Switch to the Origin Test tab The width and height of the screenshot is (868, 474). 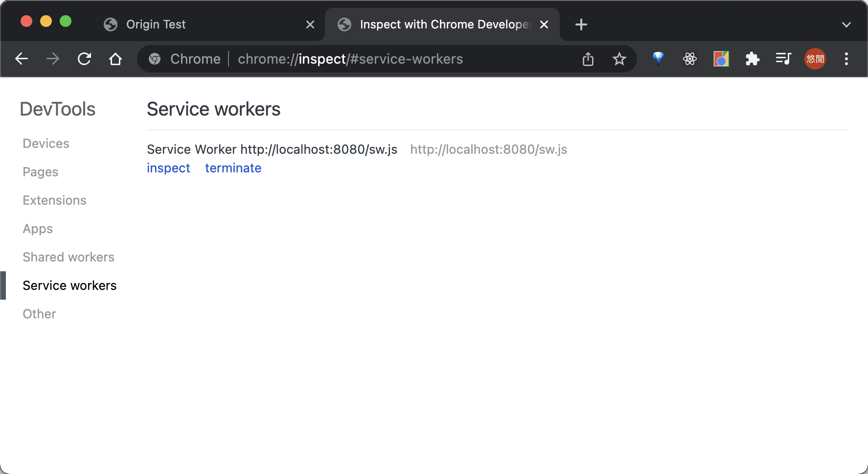[x=196, y=24]
